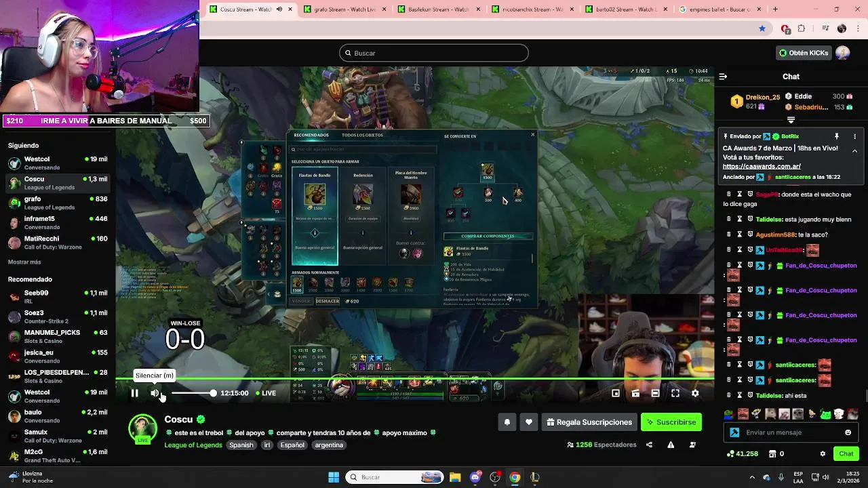Open File Explorer from the taskbar

[x=455, y=477]
